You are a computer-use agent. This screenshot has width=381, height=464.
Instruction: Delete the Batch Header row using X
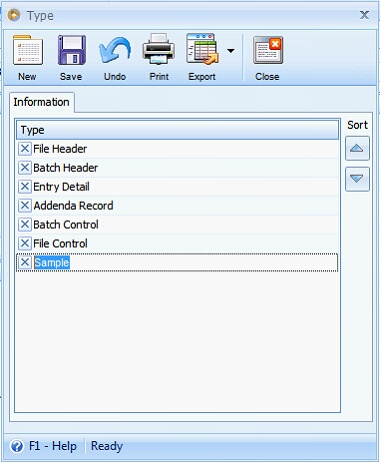(25, 167)
